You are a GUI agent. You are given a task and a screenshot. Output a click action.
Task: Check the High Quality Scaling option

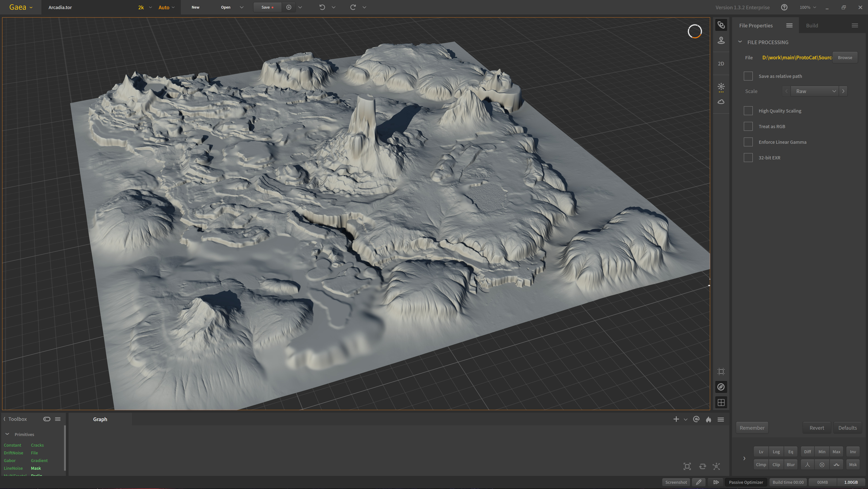(x=748, y=111)
